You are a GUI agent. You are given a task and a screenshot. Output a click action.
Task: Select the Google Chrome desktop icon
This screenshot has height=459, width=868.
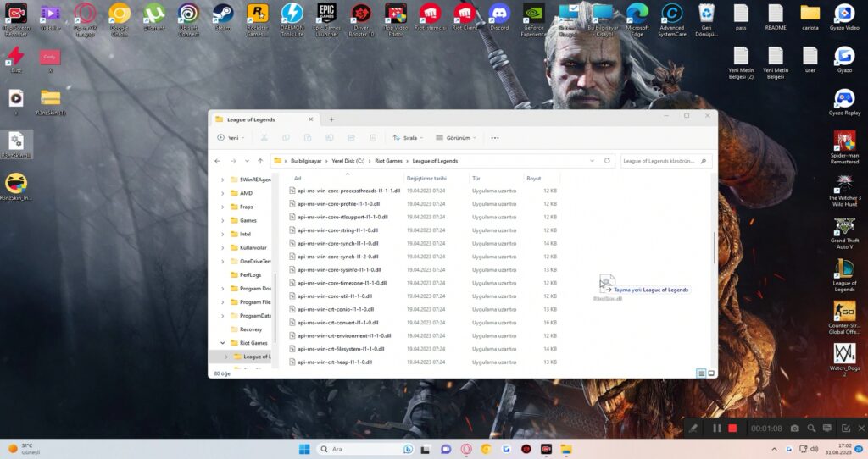pos(119,19)
